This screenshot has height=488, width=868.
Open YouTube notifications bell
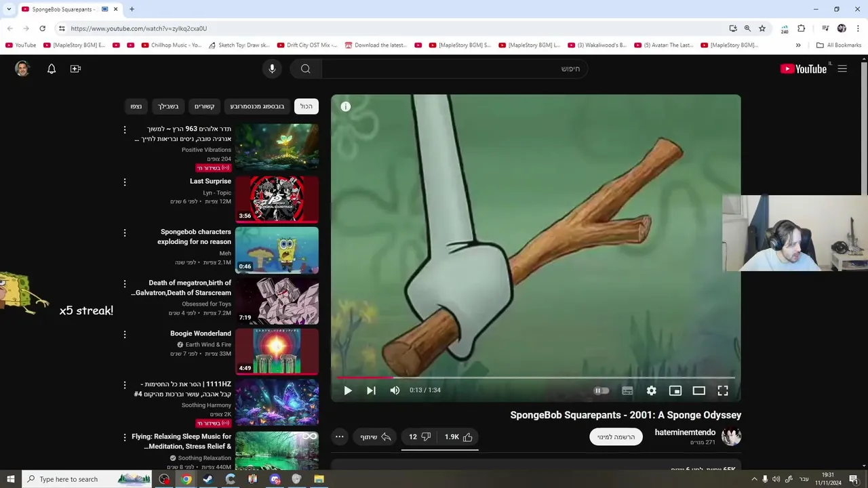point(52,69)
